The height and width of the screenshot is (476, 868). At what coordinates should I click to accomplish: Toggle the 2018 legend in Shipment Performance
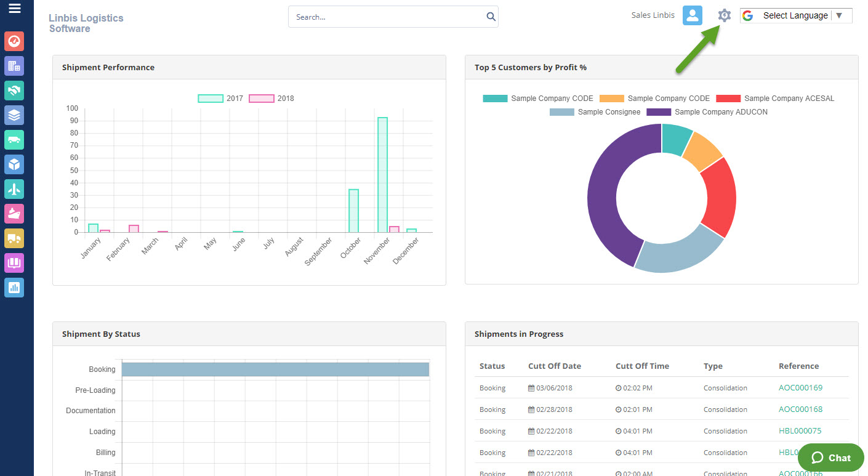point(270,98)
